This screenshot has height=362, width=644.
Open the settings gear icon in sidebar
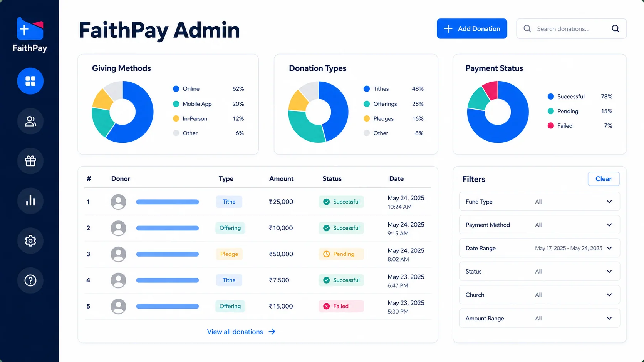click(x=30, y=241)
